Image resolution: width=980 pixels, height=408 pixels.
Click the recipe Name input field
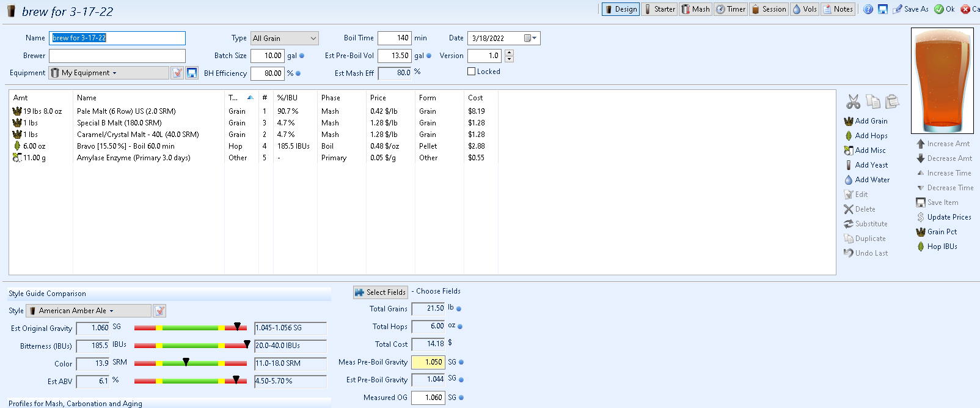tap(117, 38)
